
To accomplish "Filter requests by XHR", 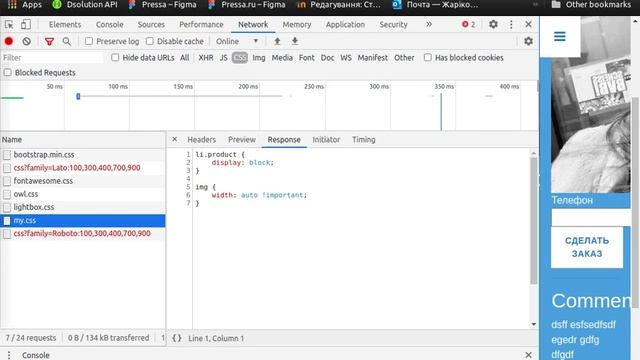I will pyautogui.click(x=206, y=58).
